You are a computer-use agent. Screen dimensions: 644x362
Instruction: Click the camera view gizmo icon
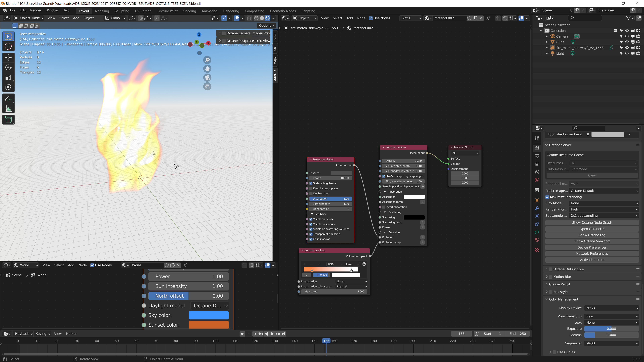tap(207, 78)
